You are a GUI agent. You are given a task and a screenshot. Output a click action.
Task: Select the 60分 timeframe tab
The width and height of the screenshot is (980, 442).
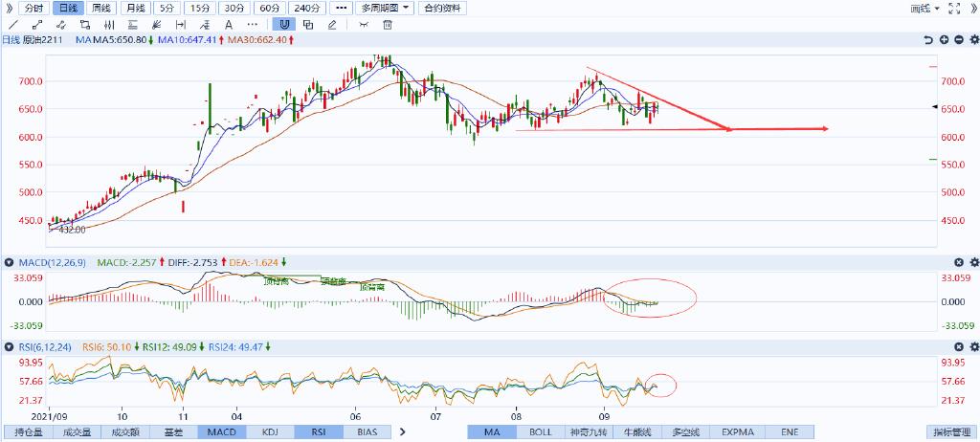[x=270, y=8]
